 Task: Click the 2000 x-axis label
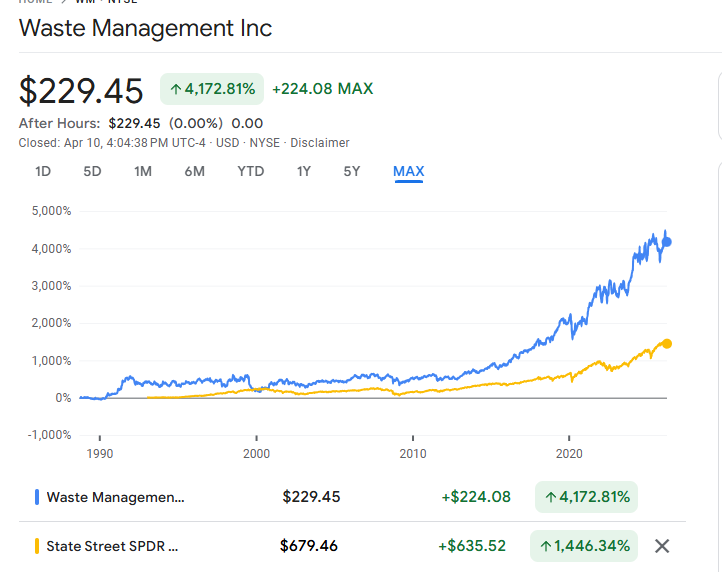[x=256, y=454]
